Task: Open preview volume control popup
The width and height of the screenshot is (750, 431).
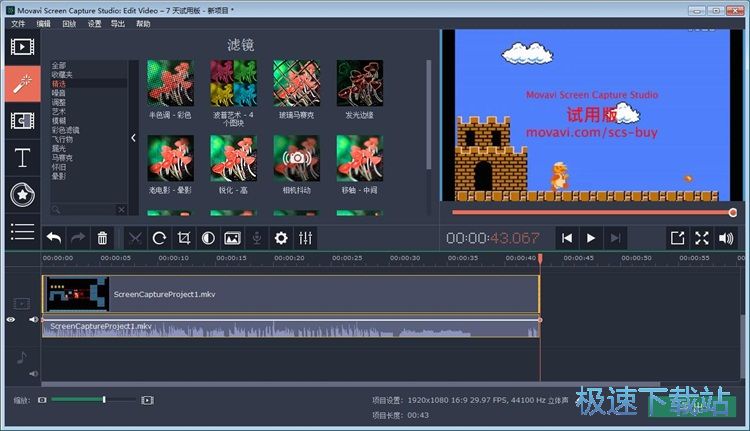Action: (x=726, y=238)
